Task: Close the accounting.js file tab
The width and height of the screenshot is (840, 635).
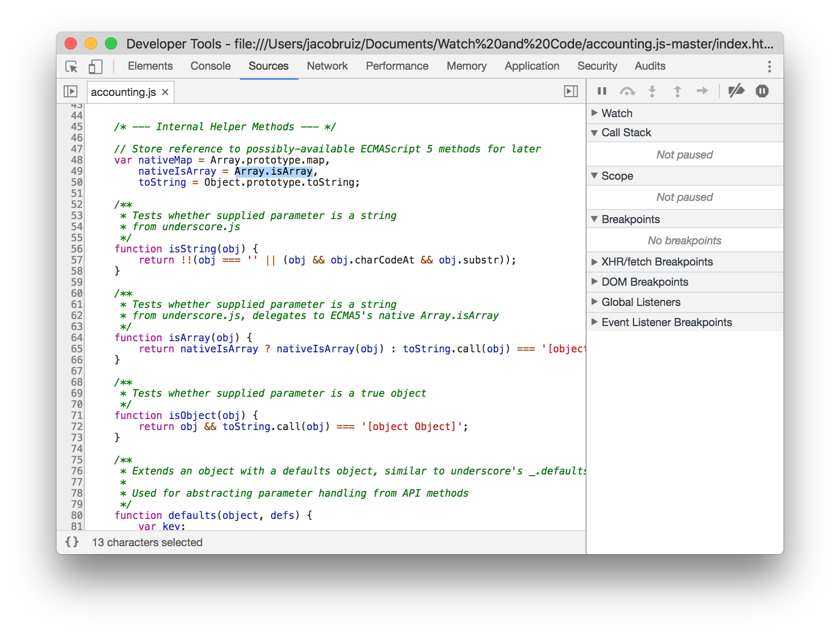Action: tap(165, 92)
